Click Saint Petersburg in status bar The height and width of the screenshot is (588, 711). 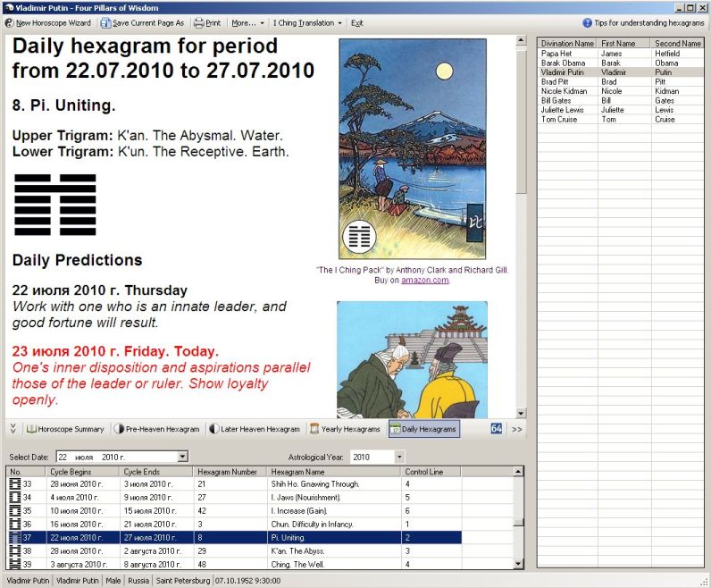click(183, 580)
